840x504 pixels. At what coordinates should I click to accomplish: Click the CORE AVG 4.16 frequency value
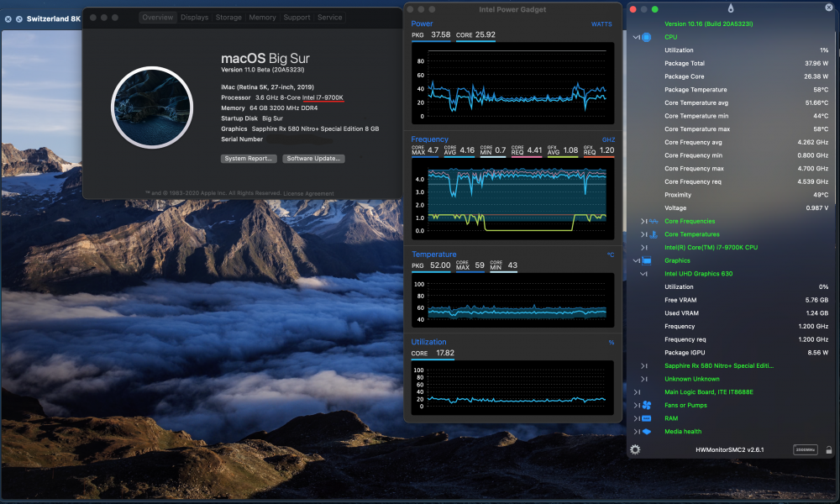pos(459,150)
